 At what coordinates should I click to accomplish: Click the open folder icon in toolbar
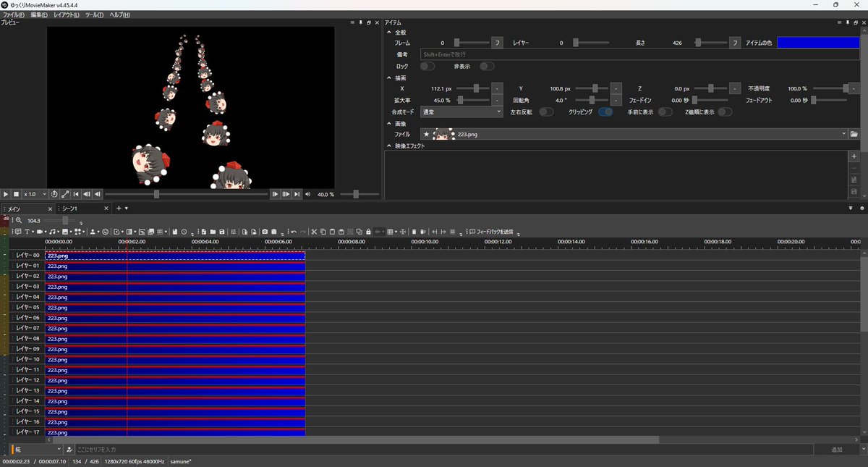213,232
